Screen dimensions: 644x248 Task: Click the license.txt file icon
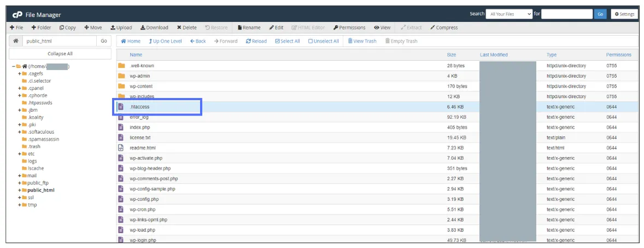tap(121, 138)
